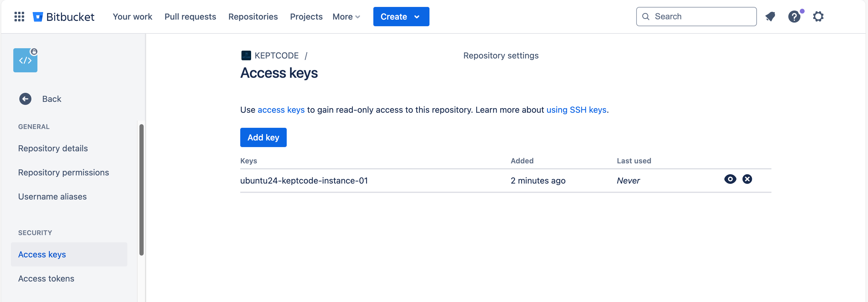Click the repository code avatar icon
Image resolution: width=868 pixels, height=302 pixels.
[x=25, y=61]
